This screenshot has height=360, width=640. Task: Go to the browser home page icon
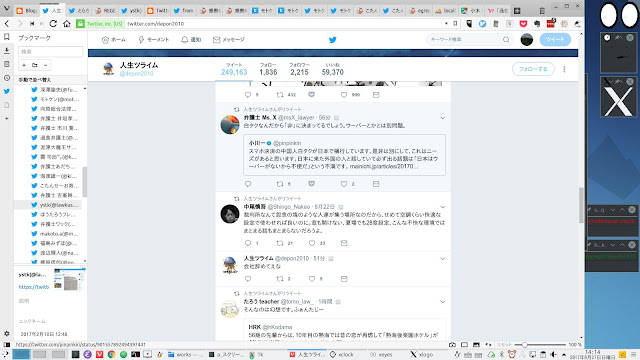point(67,24)
